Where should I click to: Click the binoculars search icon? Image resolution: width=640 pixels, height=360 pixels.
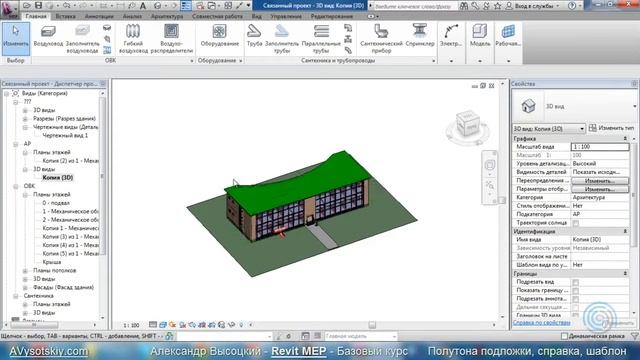[464, 6]
